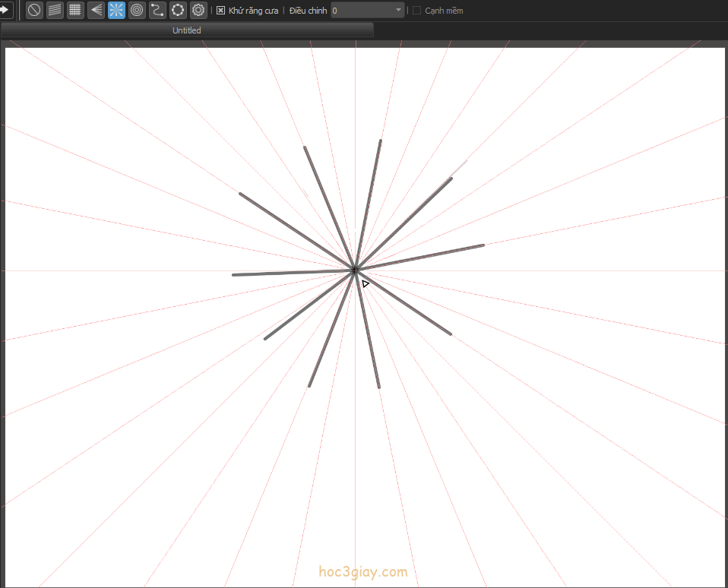728x588 pixels.
Task: Click the arrow icon at toolbar's left edge
Action: (x=5, y=10)
